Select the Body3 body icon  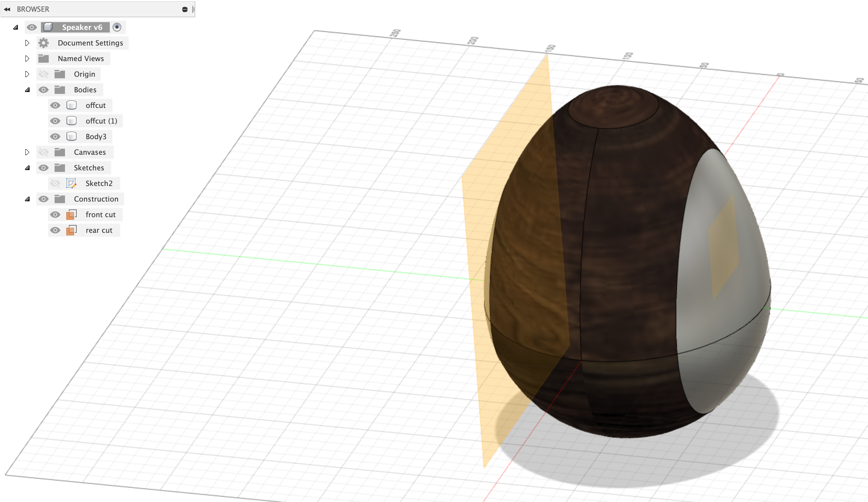[72, 136]
